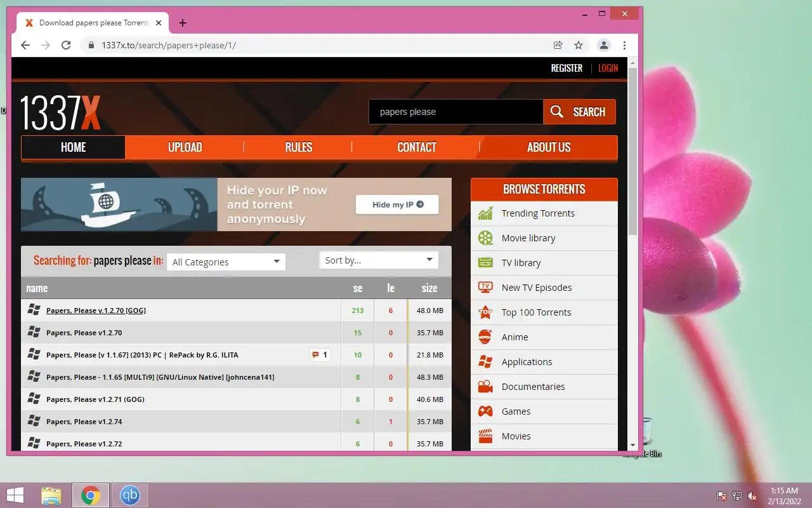812x508 pixels.
Task: Open File Explorer from the taskbar
Action: click(x=51, y=495)
